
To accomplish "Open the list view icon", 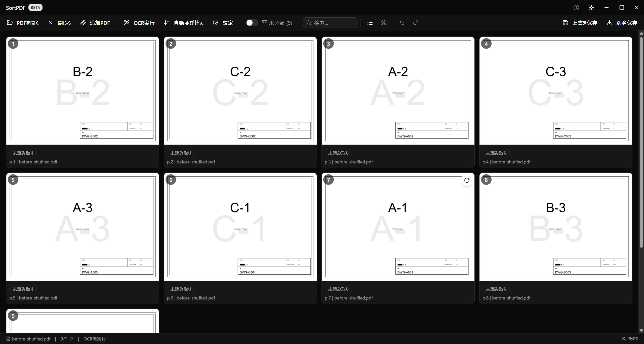I will click(370, 23).
